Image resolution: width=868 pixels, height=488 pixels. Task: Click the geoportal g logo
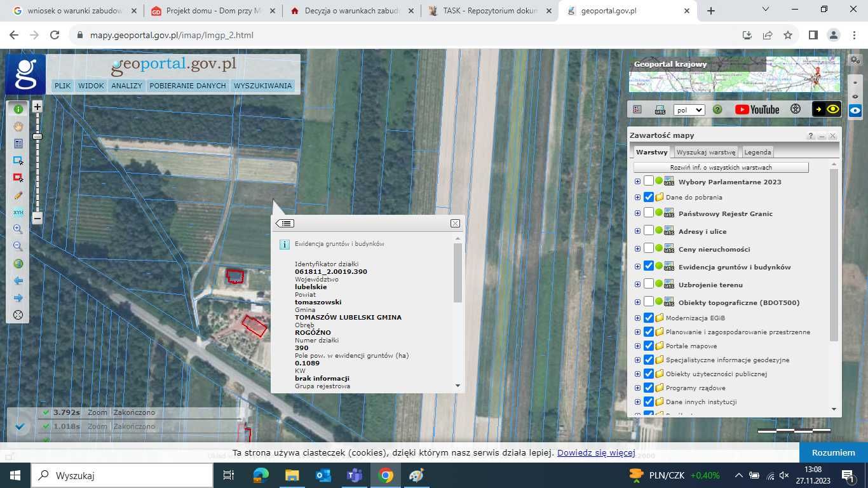pos(25,74)
